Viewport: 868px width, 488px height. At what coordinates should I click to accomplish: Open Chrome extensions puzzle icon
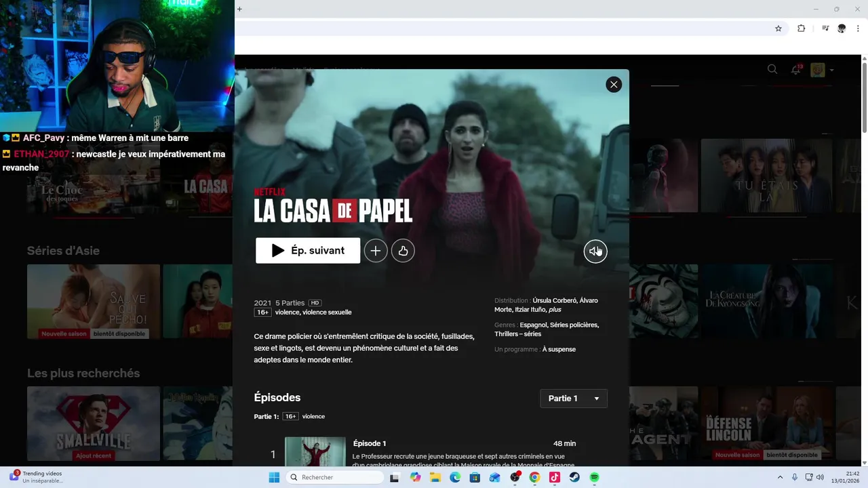[x=802, y=28]
